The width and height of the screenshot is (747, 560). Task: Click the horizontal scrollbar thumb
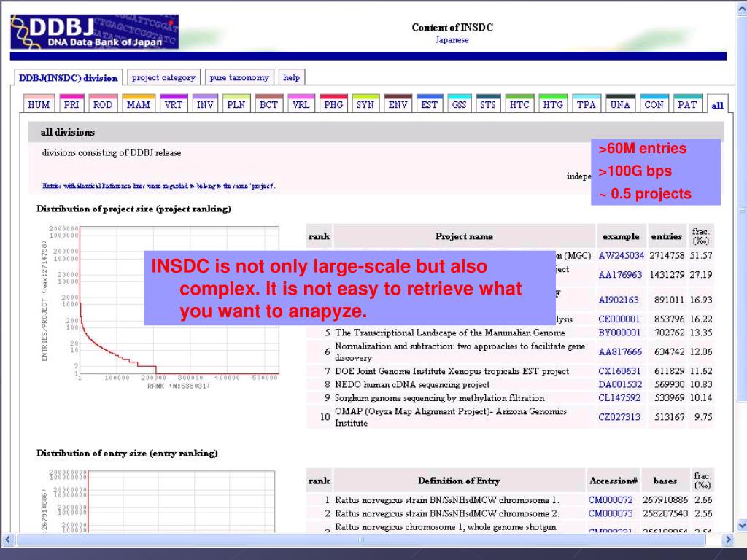(360, 540)
